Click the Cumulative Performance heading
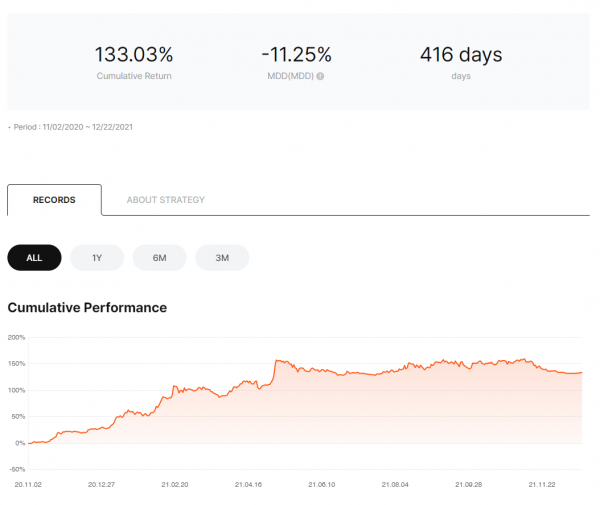The width and height of the screenshot is (600, 505). 87,307
